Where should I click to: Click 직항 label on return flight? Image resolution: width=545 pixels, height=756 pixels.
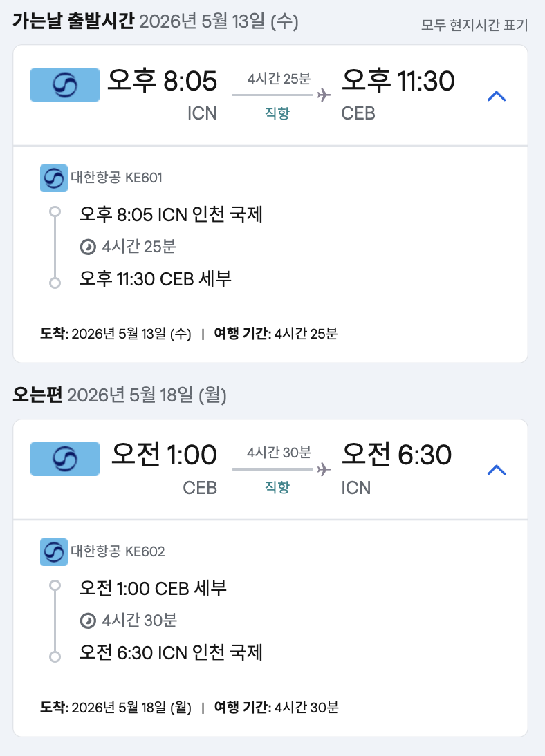277,487
